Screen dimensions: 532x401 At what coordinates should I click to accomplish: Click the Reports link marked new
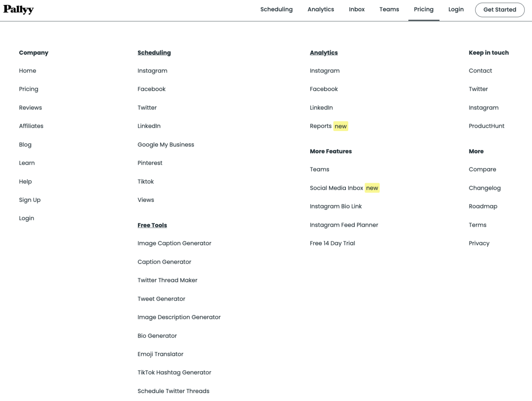[321, 126]
